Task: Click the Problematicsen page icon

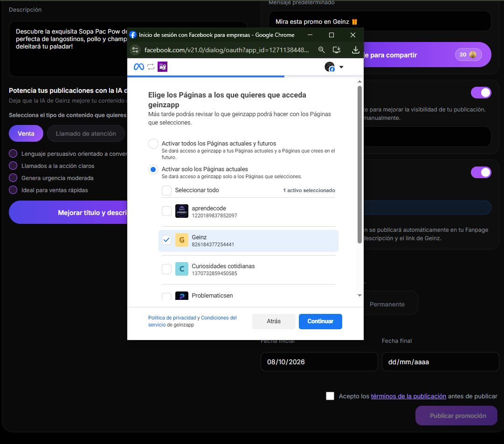Action: coord(182,296)
